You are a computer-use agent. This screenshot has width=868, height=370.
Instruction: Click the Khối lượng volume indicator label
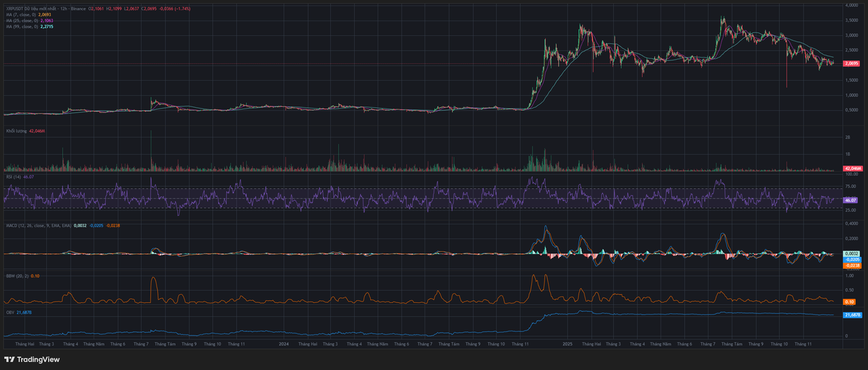(x=16, y=131)
